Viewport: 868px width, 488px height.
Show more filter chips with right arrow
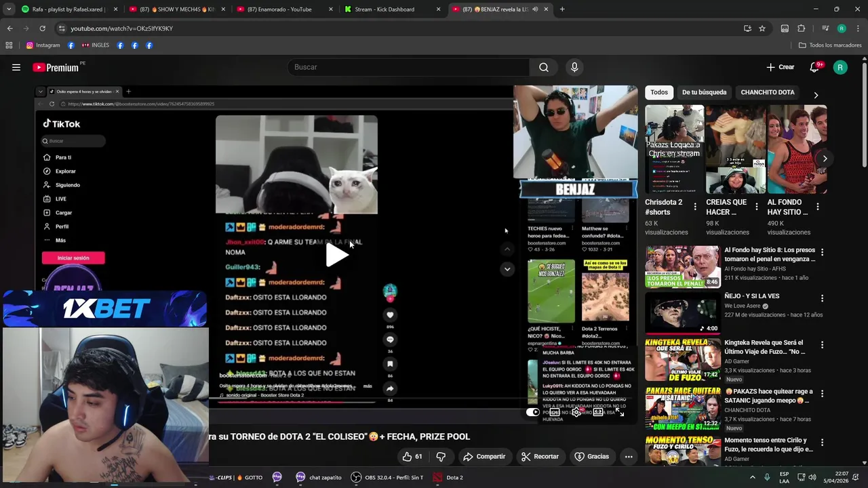[816, 95]
